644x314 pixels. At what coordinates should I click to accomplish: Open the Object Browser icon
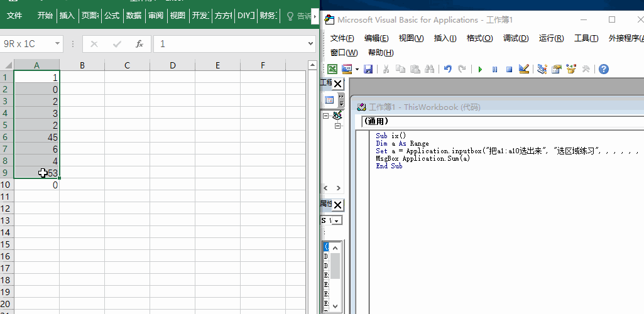(x=571, y=69)
